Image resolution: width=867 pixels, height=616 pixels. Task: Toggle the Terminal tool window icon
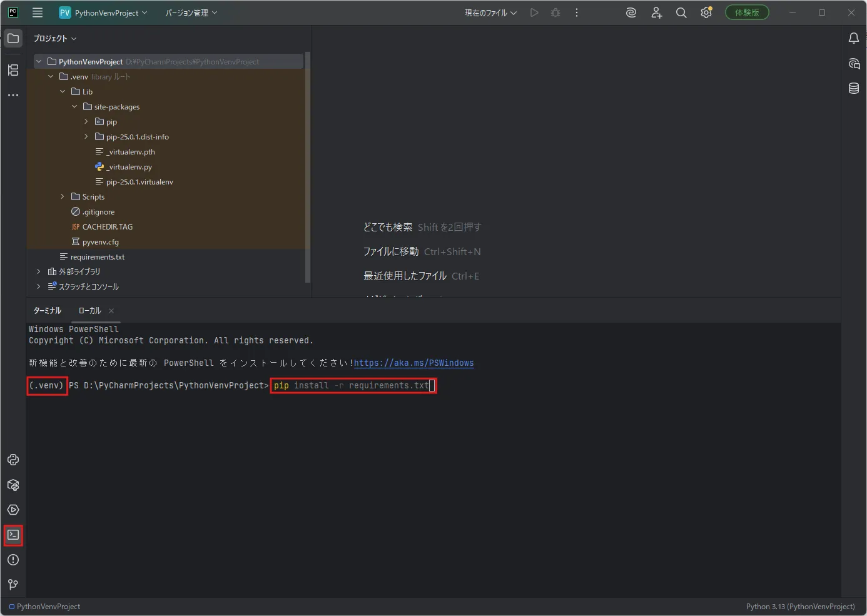click(x=13, y=535)
